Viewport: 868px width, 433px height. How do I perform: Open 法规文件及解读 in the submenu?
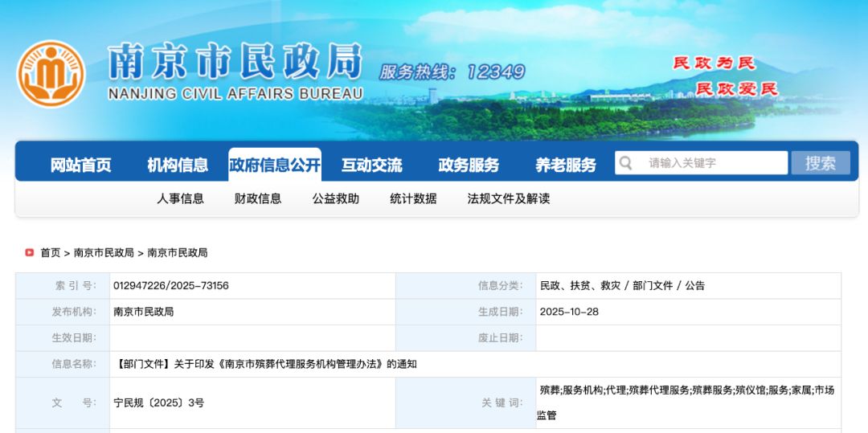[x=509, y=198]
